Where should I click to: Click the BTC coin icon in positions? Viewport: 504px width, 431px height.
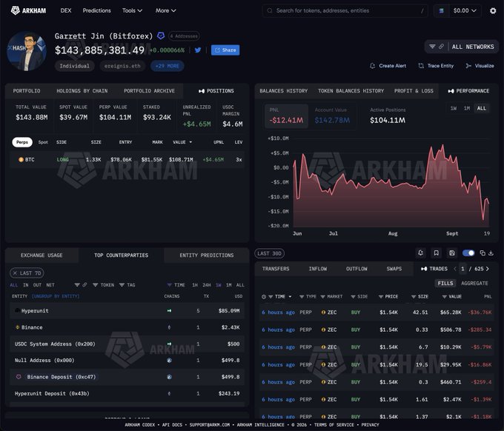coord(21,160)
